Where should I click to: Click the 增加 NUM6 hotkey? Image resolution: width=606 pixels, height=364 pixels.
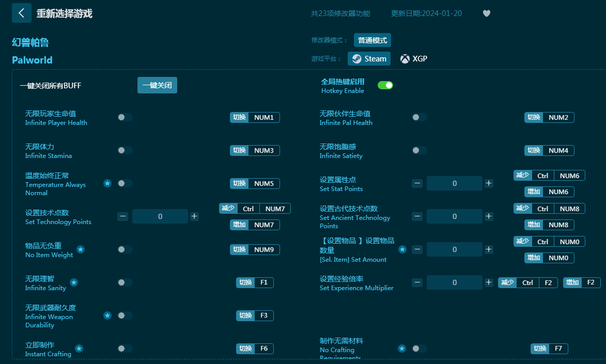pos(549,192)
